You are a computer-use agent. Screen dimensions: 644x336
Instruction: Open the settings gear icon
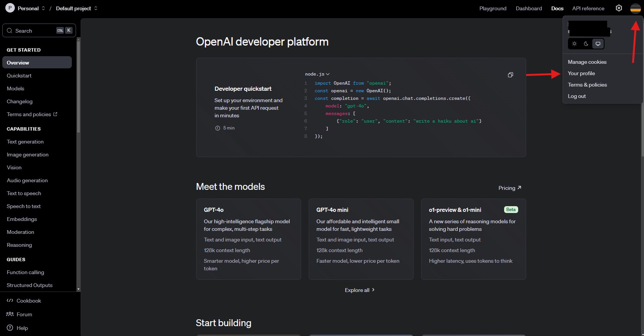(x=619, y=8)
